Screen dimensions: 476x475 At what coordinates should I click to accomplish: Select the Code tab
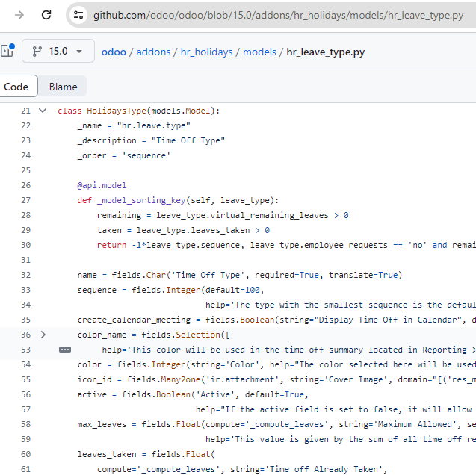coord(16,87)
